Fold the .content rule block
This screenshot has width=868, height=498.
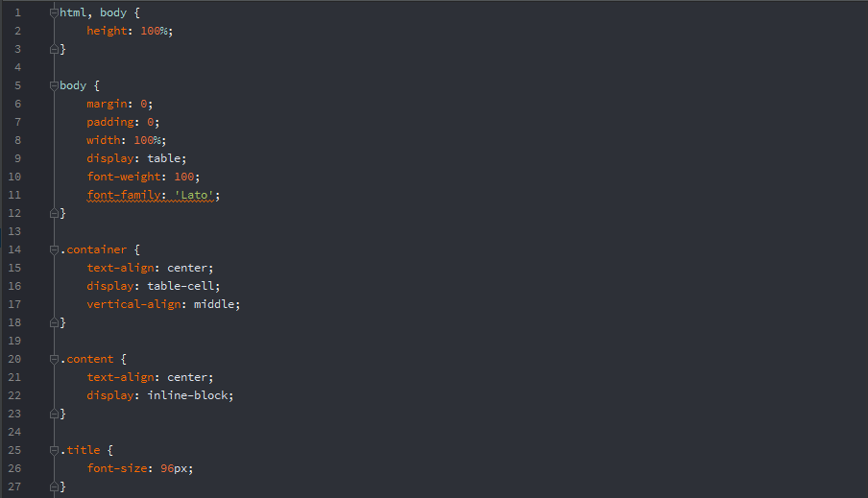coord(55,359)
